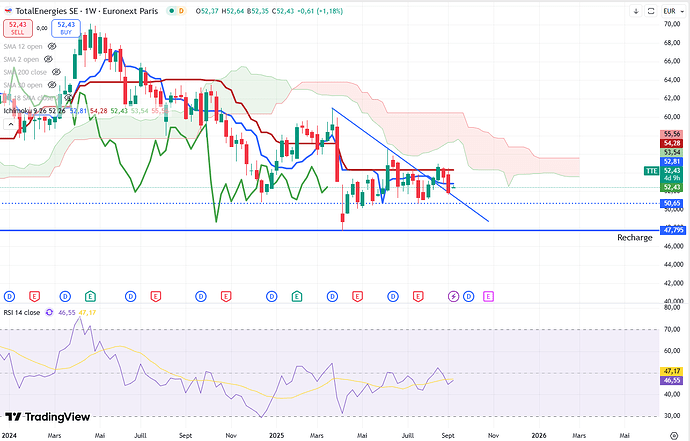This screenshot has height=441, width=690.
Task: Maximize chart with the fullscreen pane icon
Action: point(651,11)
